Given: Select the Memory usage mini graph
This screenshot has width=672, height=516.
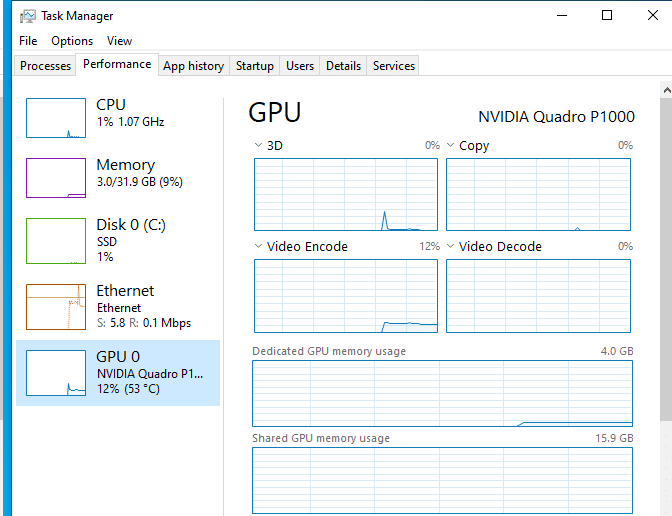Looking at the screenshot, I should pyautogui.click(x=56, y=178).
